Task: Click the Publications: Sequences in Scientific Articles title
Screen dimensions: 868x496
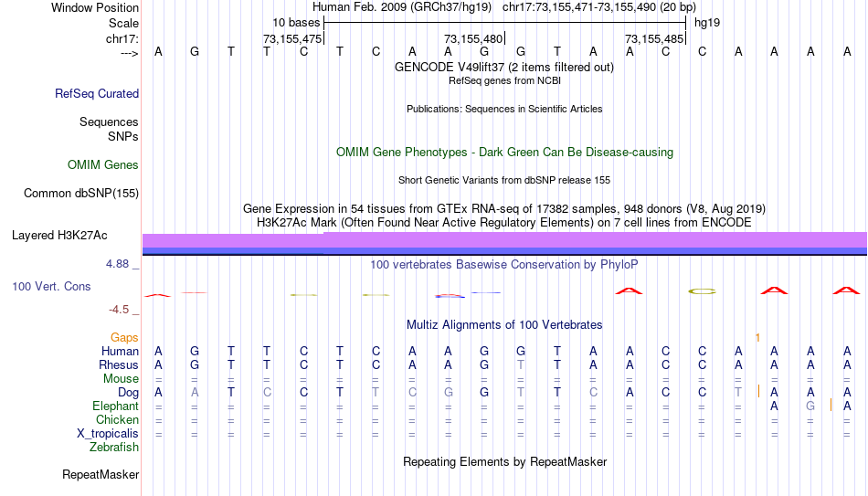Action: click(x=504, y=109)
